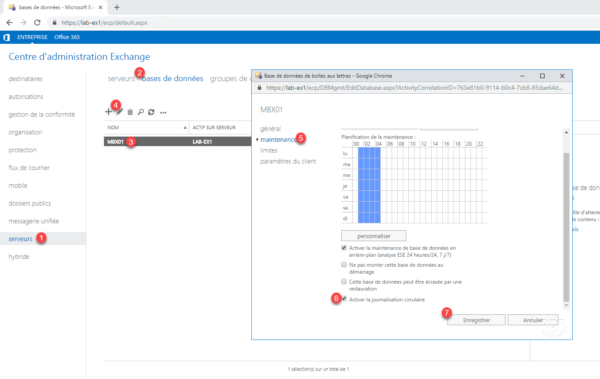This screenshot has height=379, width=600.
Task: Click padlock icon in popup address bar
Action: (259, 88)
